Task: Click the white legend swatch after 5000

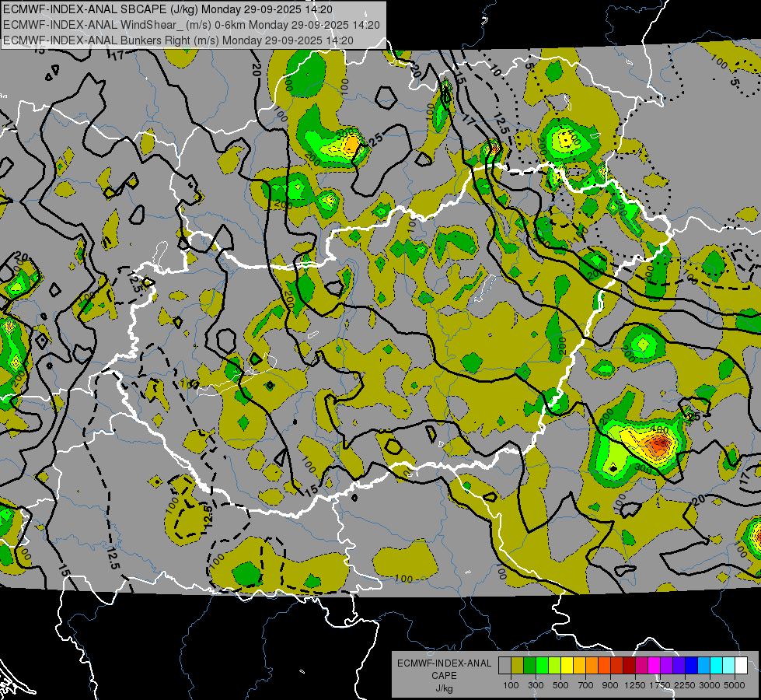Action: (x=741, y=666)
